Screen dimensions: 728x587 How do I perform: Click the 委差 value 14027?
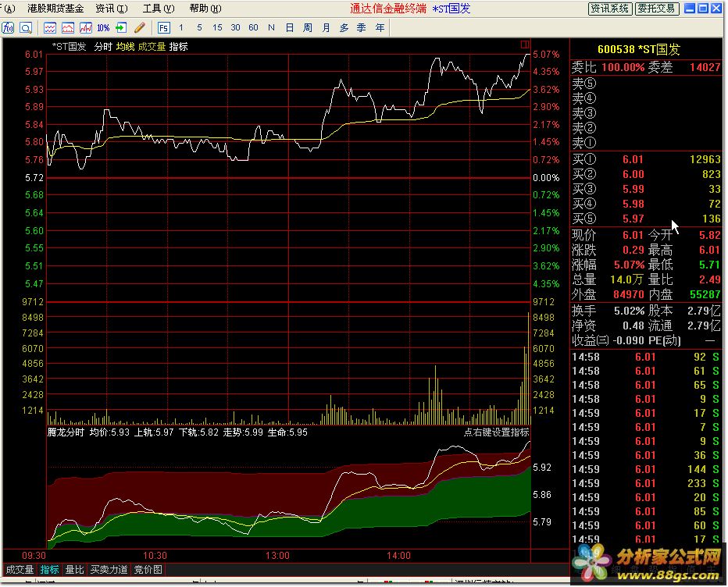click(x=705, y=67)
